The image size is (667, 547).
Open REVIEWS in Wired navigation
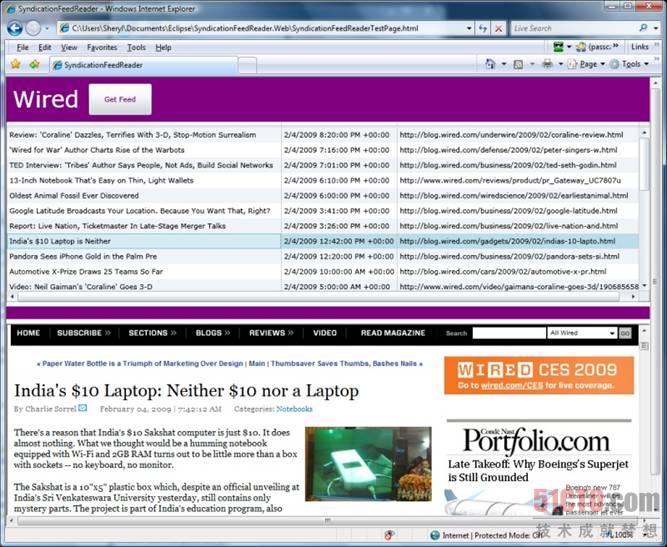[271, 333]
